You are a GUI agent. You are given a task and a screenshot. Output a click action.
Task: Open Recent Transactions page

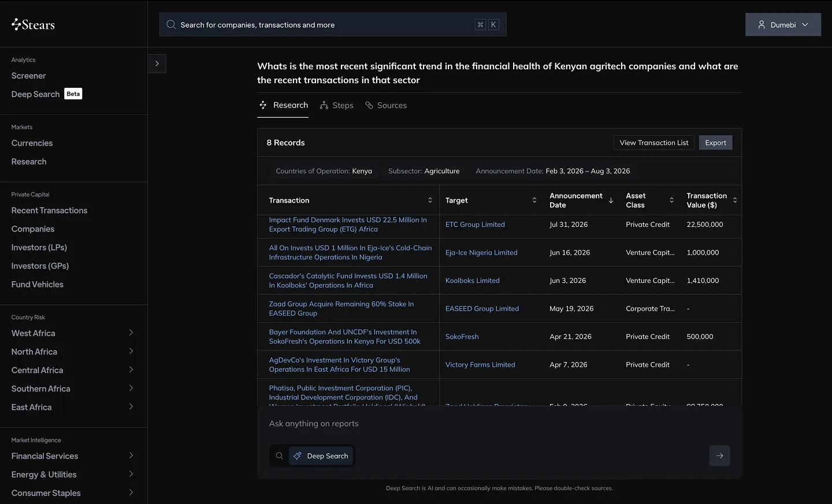49,211
